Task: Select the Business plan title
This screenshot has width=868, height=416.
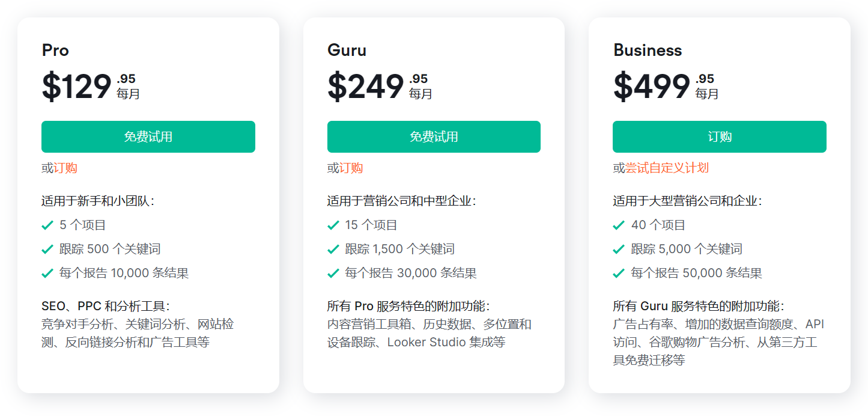Action: [x=648, y=50]
